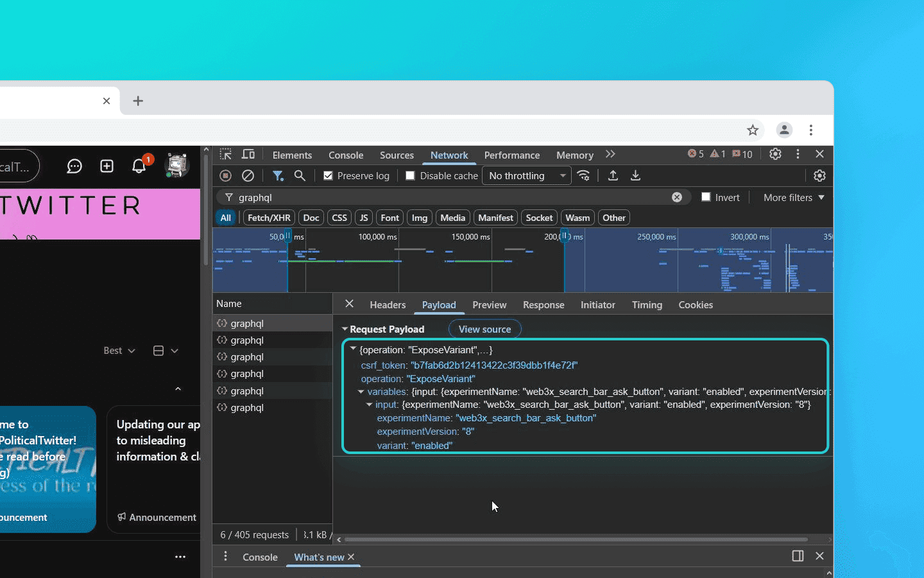Open the Console drawer tab
The height and width of the screenshot is (578, 924).
(x=260, y=557)
